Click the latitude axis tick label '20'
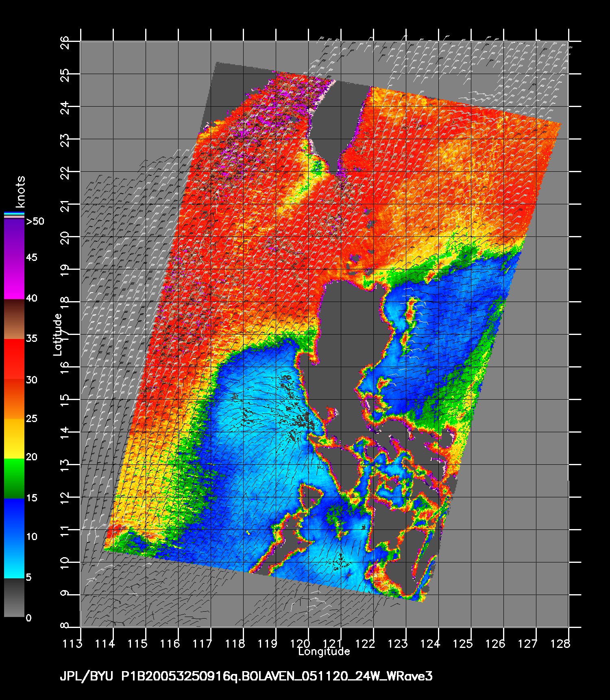The height and width of the screenshot is (700, 610). [65, 238]
